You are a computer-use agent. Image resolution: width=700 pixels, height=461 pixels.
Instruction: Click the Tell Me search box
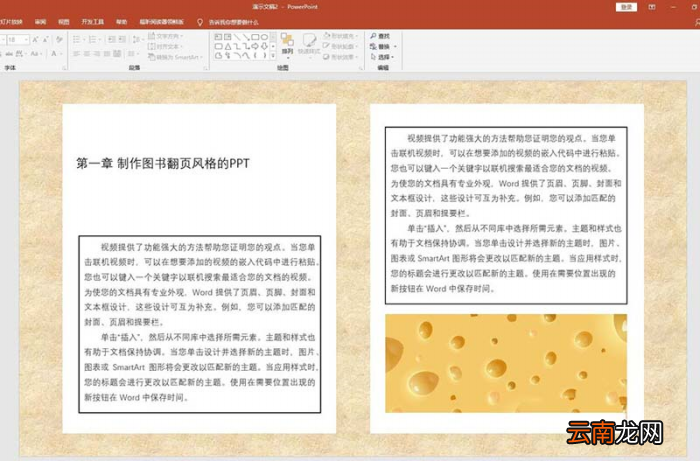(229, 22)
